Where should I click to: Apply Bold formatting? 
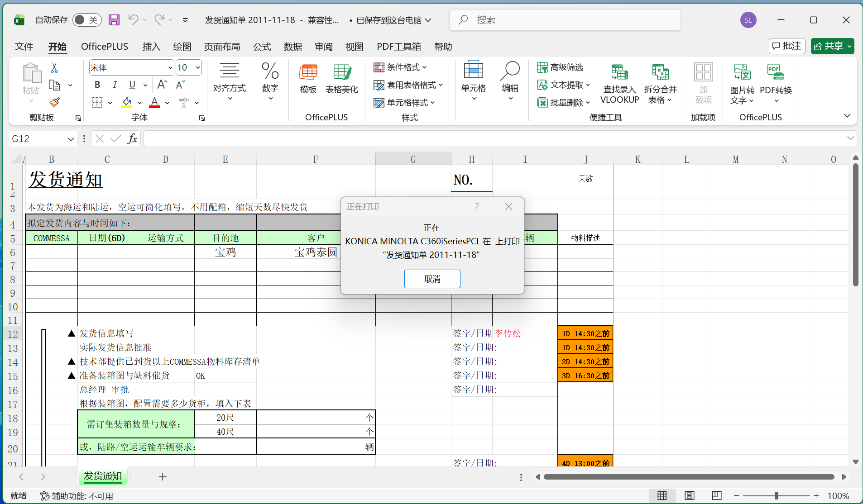[97, 85]
